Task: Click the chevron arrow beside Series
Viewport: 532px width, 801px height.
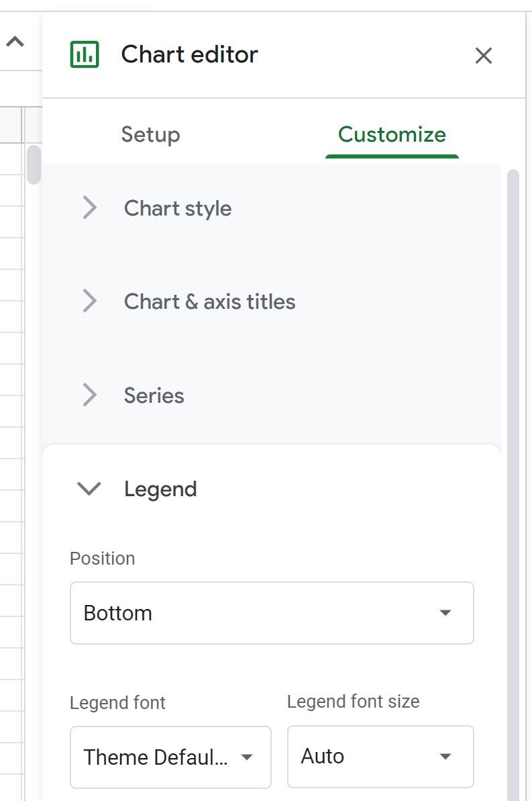Action: (90, 395)
